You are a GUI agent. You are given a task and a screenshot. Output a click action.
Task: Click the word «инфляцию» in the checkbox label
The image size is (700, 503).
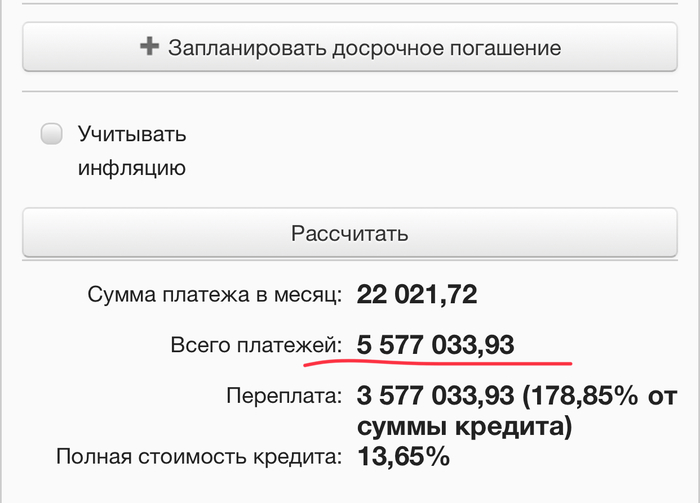click(x=132, y=167)
